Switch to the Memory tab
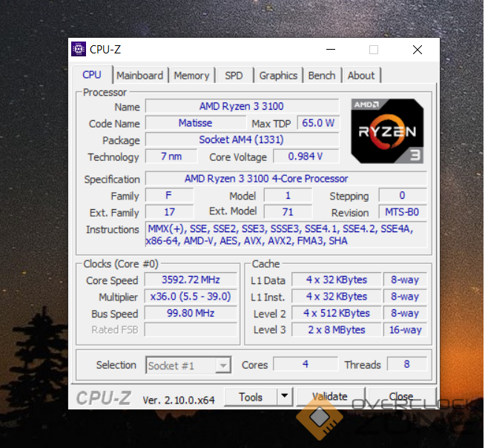This screenshot has width=485, height=448. coord(191,76)
